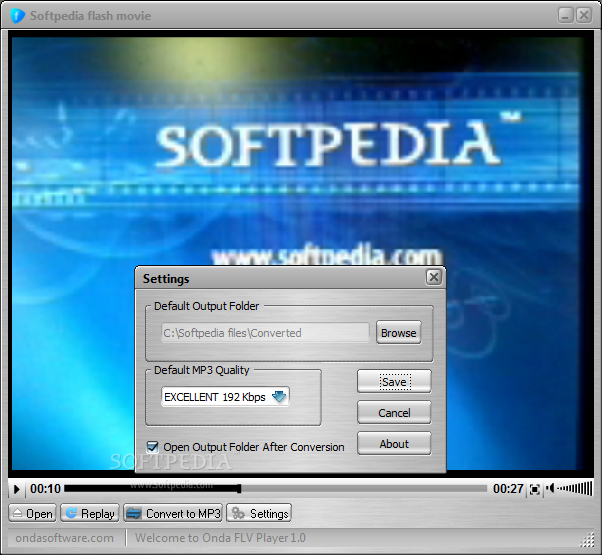Click the output folder path field
The width and height of the screenshot is (602, 555).
(265, 333)
